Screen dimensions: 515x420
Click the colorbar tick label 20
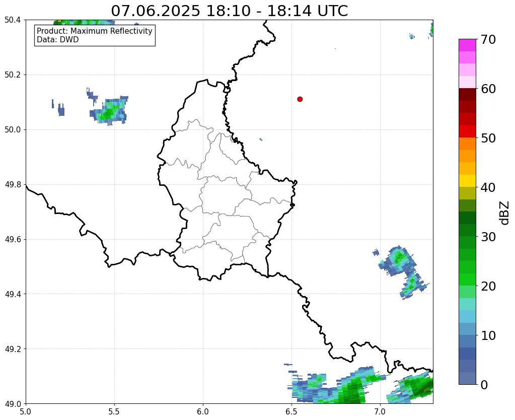[488, 286]
